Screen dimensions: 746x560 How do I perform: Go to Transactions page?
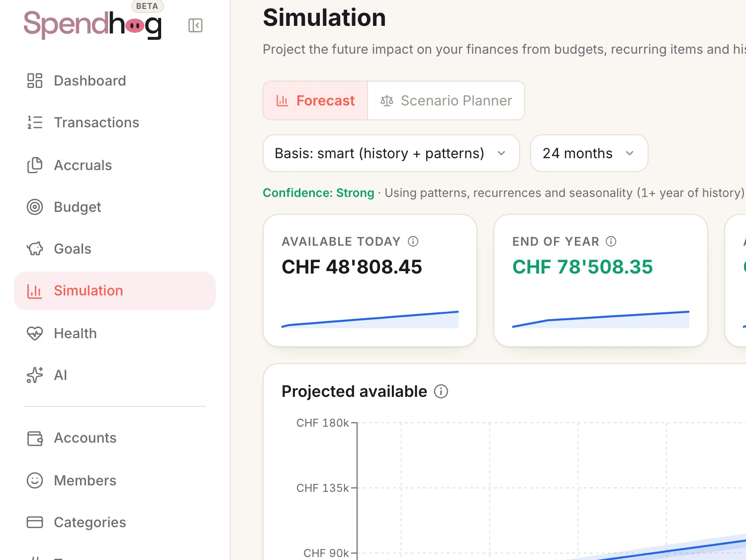pyautogui.click(x=115, y=122)
